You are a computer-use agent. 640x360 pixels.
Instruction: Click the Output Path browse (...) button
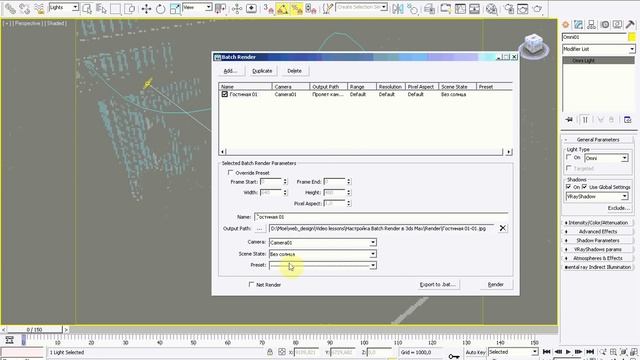click(259, 229)
